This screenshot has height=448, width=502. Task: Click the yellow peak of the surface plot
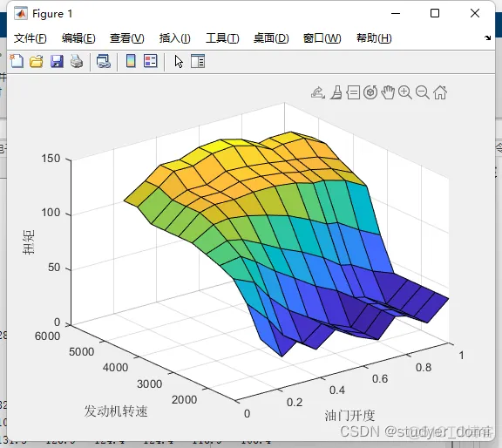coord(222,147)
